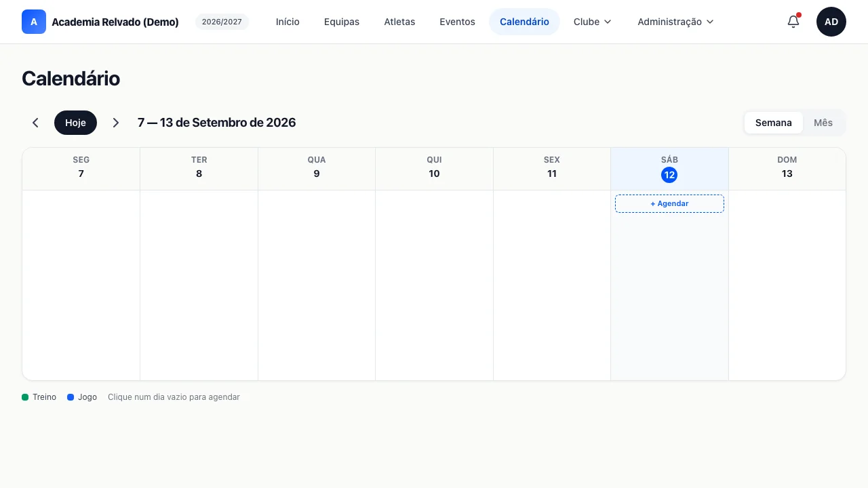Viewport: 868px width, 488px height.
Task: Click the 'Clique num dia vazio para agendar' hint
Action: [174, 397]
